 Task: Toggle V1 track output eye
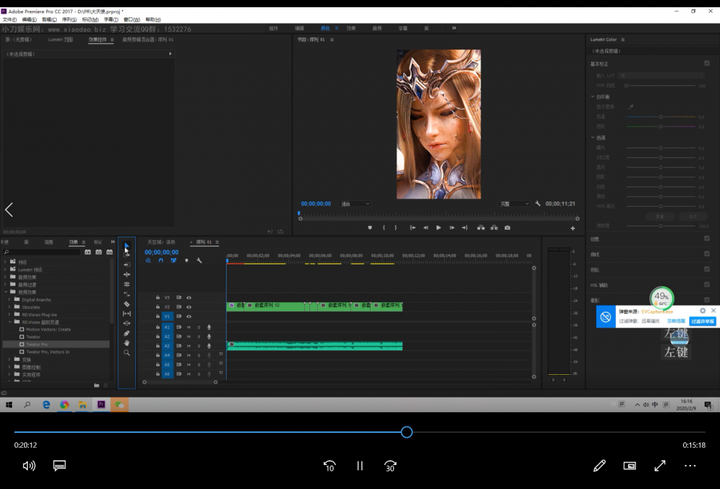(189, 316)
